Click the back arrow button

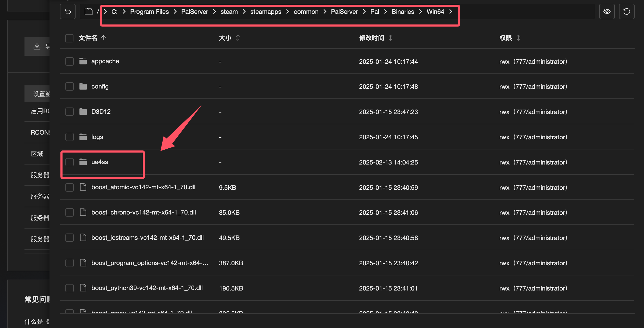(x=68, y=12)
